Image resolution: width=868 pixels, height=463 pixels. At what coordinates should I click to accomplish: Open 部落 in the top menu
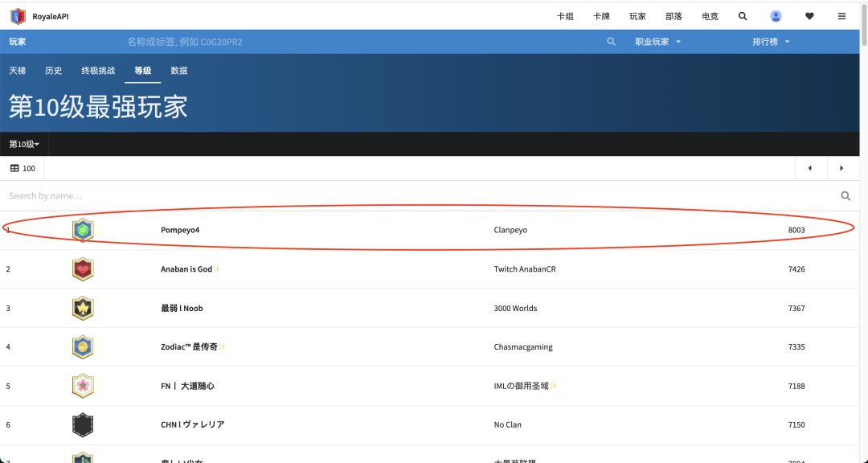[674, 16]
